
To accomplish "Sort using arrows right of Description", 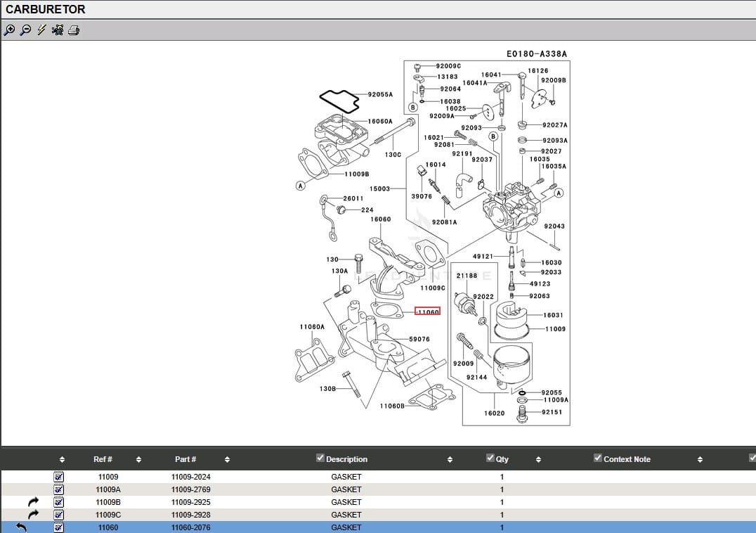I will tap(450, 460).
